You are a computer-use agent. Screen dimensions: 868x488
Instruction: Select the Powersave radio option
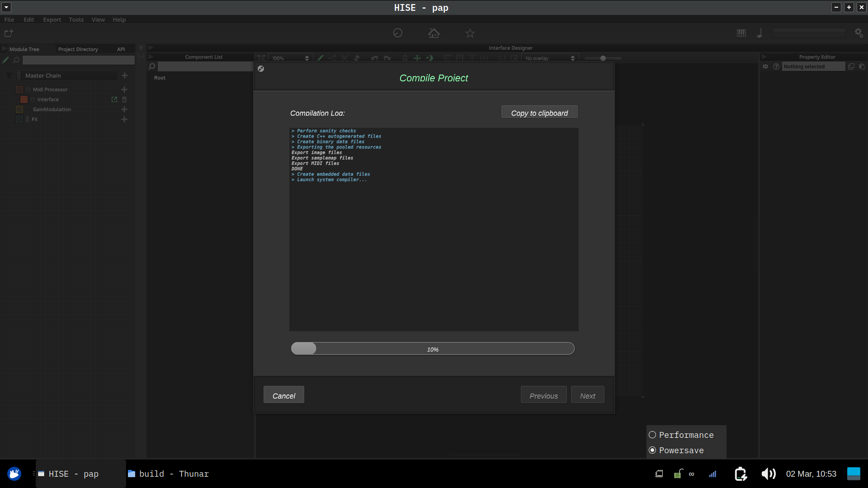point(676,450)
